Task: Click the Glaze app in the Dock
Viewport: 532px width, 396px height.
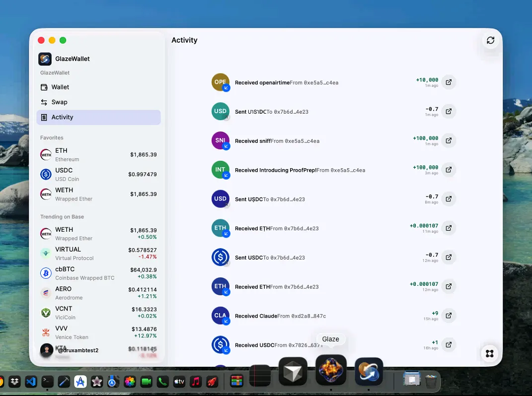Action: [331, 370]
